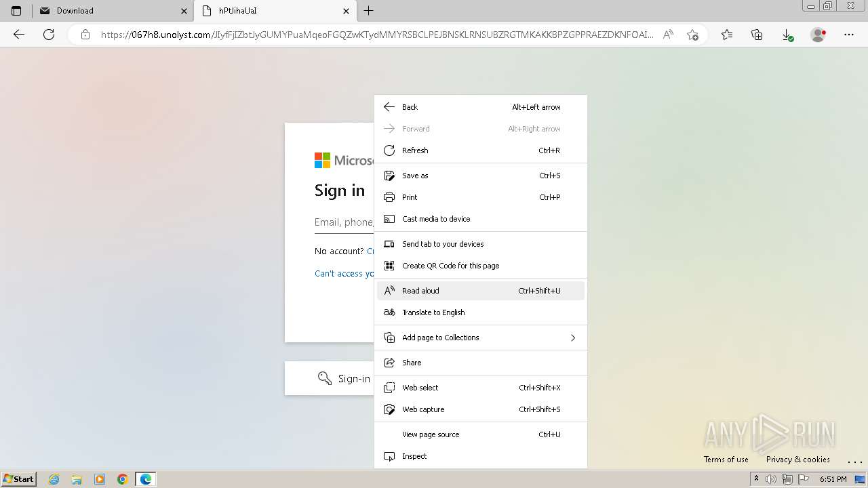The width and height of the screenshot is (868, 488).
Task: Click the Microsoft logo
Action: pyautogui.click(x=344, y=161)
